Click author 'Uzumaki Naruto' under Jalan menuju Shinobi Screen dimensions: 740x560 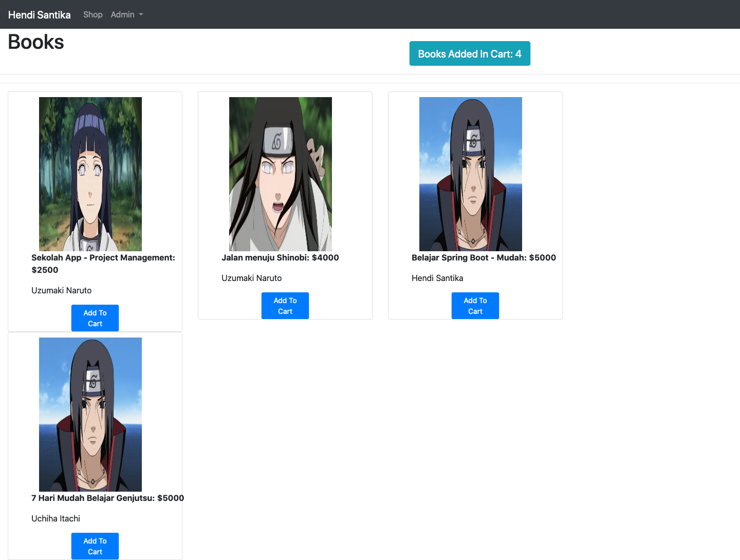tap(252, 278)
